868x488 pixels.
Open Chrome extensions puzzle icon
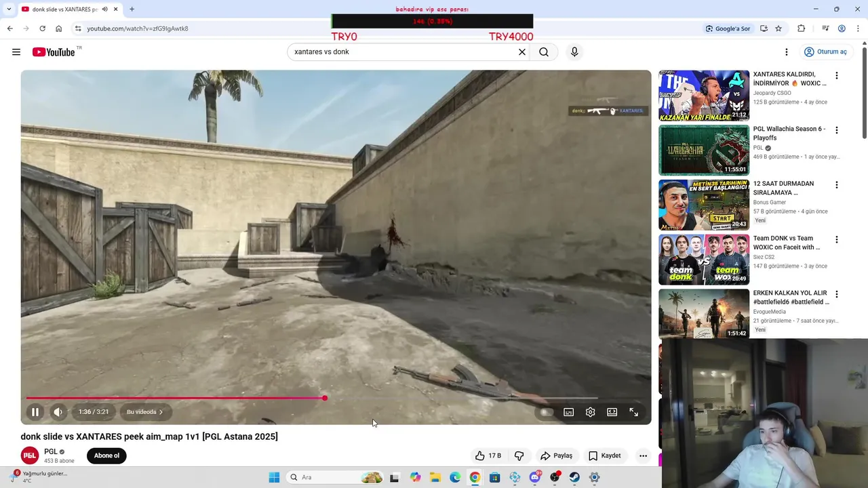pyautogui.click(x=802, y=28)
